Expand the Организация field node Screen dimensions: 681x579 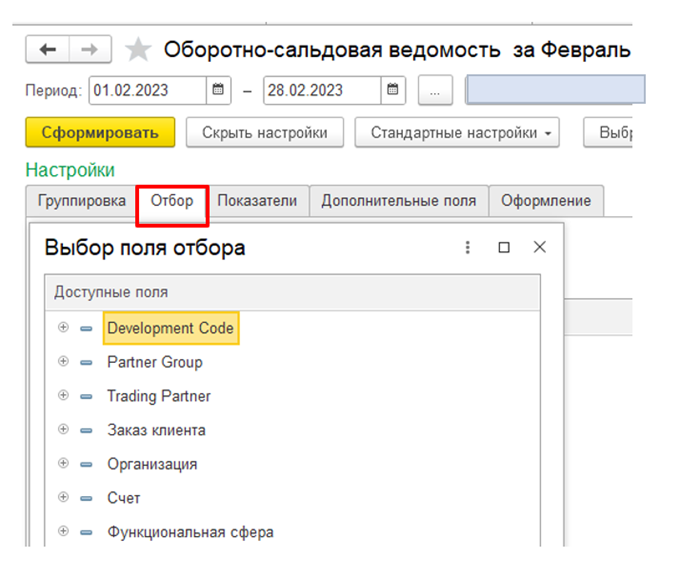coord(64,464)
